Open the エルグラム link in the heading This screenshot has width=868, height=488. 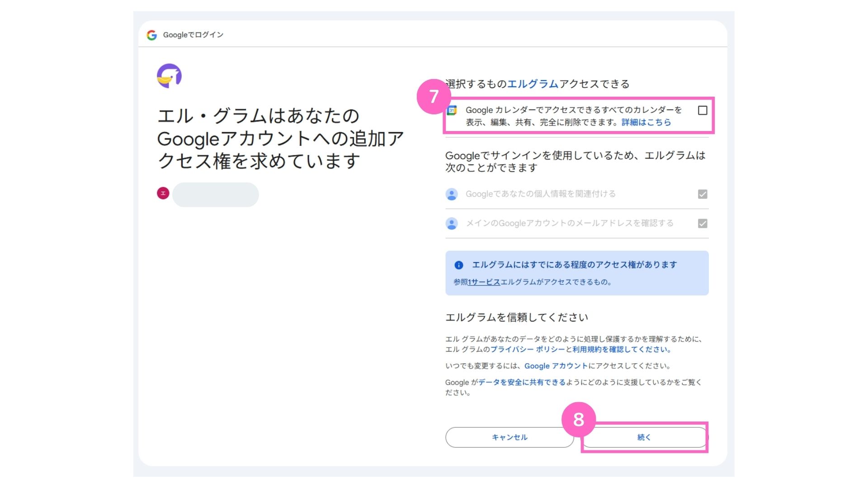coord(533,84)
